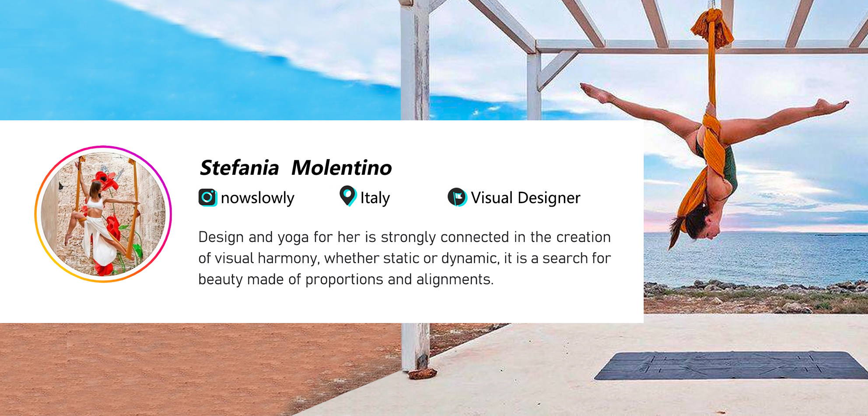
Task: Click the sea horizon in background
Action: (x=756, y=233)
